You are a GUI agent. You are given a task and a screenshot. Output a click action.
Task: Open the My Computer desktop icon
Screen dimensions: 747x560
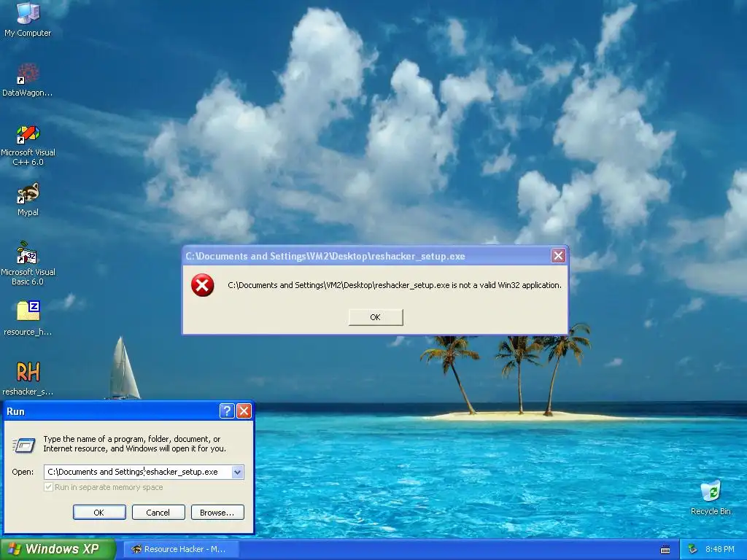(28, 19)
